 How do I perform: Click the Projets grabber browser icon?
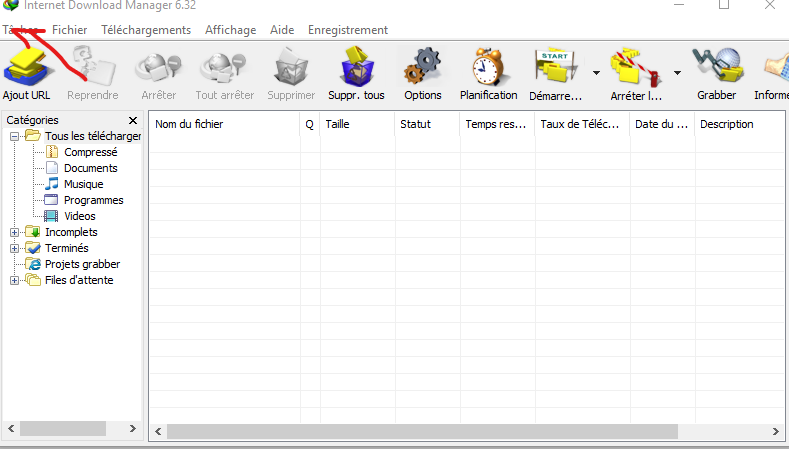[33, 264]
